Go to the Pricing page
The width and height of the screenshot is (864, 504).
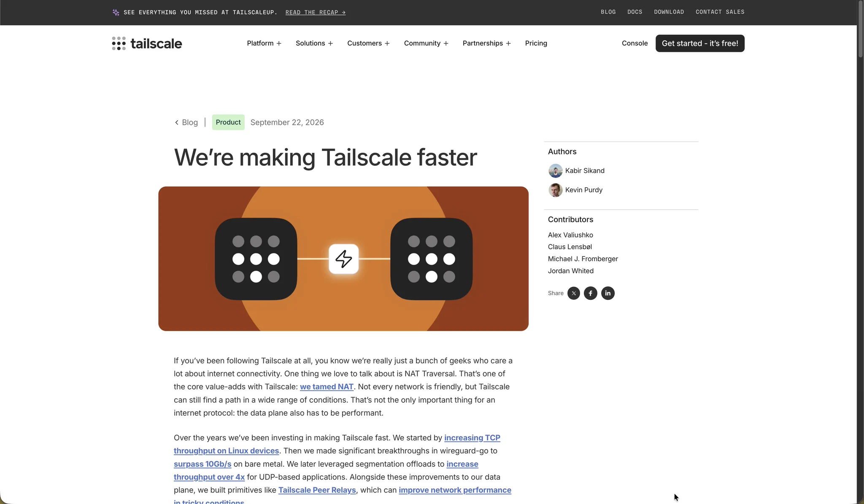536,43
